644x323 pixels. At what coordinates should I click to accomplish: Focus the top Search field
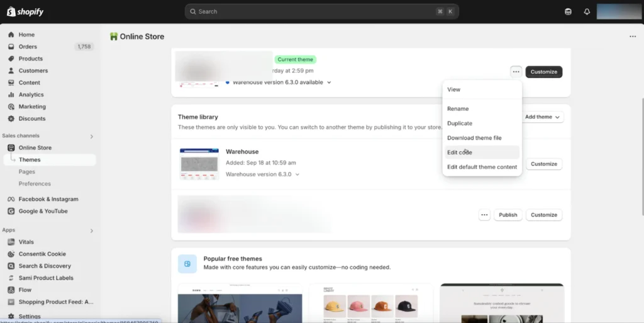tap(321, 11)
